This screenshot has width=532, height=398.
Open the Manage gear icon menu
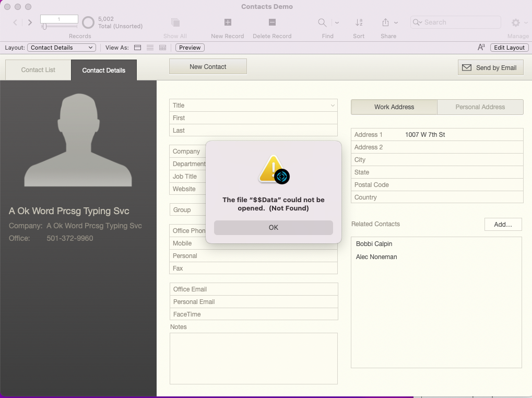(x=516, y=22)
